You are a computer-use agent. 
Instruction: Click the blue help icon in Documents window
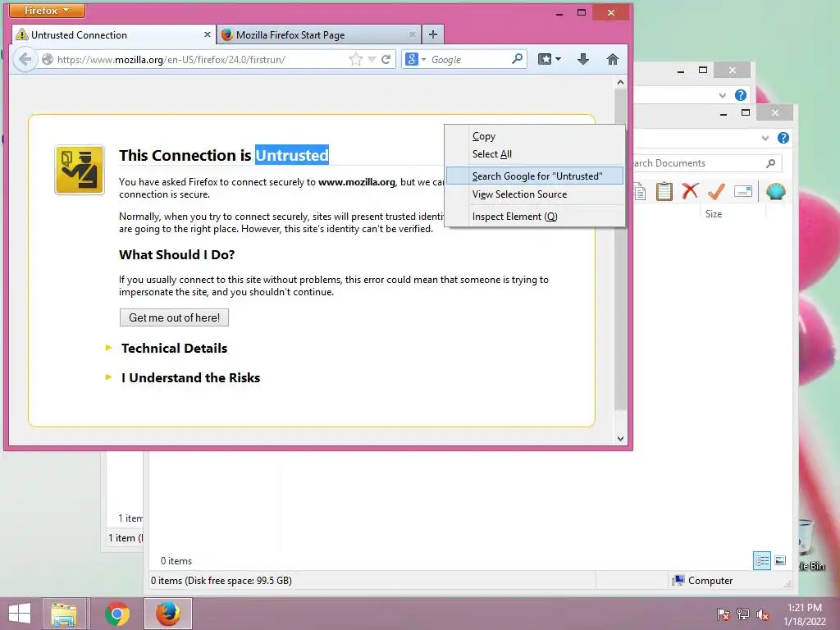coord(783,138)
